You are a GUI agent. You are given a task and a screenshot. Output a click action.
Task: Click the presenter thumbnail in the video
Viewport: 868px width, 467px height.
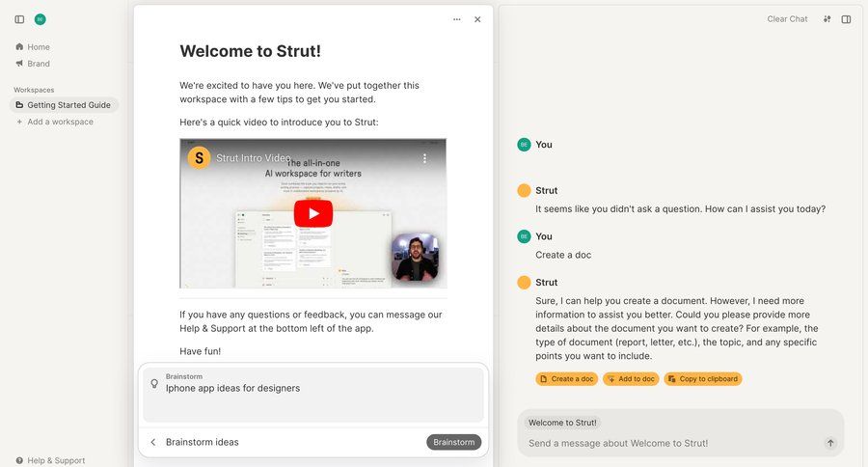coord(415,259)
